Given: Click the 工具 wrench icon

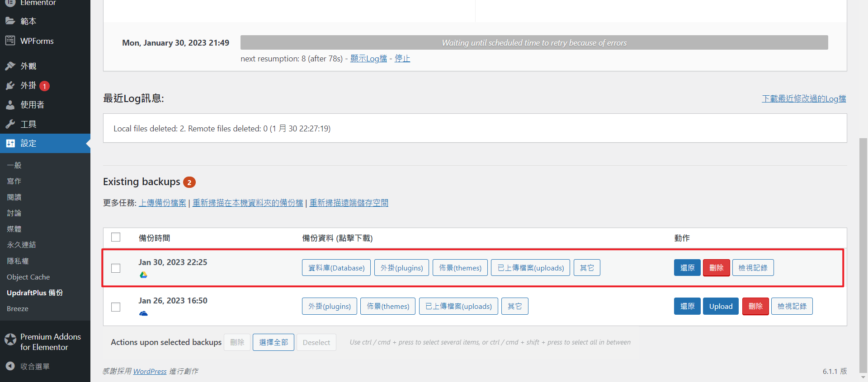Looking at the screenshot, I should pyautogui.click(x=10, y=124).
